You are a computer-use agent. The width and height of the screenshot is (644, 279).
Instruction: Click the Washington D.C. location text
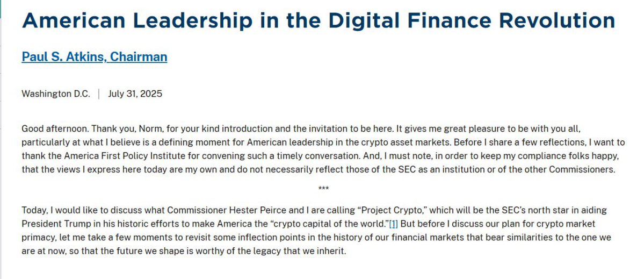pyautogui.click(x=56, y=94)
